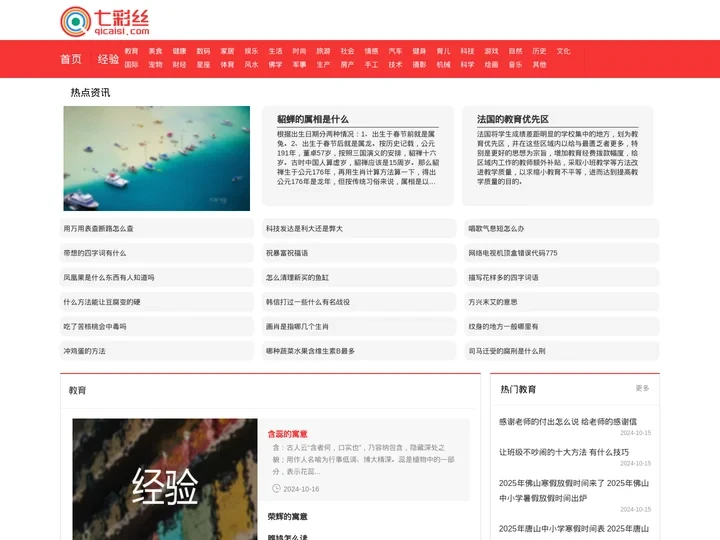This screenshot has height=540, width=720.
Task: Click the 教育 section heading
Action: point(77,391)
